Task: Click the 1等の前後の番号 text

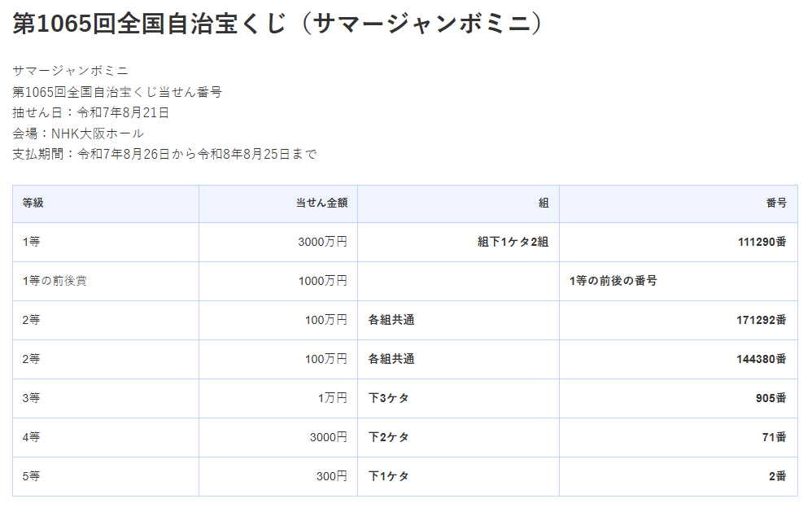Action: [x=613, y=281]
